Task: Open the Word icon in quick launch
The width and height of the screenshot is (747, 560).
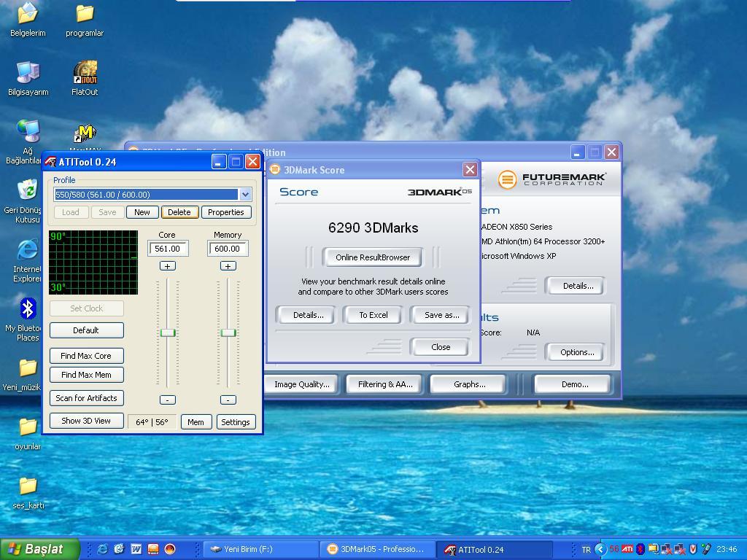Action: pyautogui.click(x=136, y=549)
